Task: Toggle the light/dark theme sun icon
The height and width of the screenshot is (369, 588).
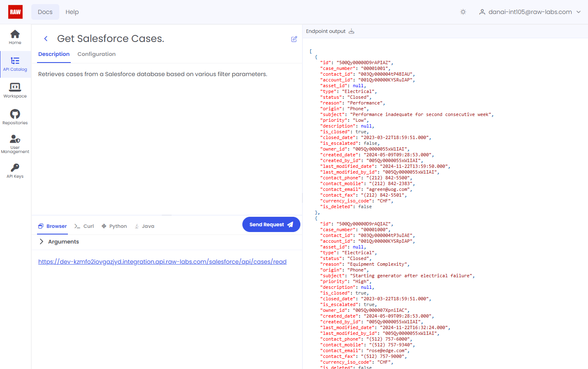Action: pyautogui.click(x=463, y=12)
